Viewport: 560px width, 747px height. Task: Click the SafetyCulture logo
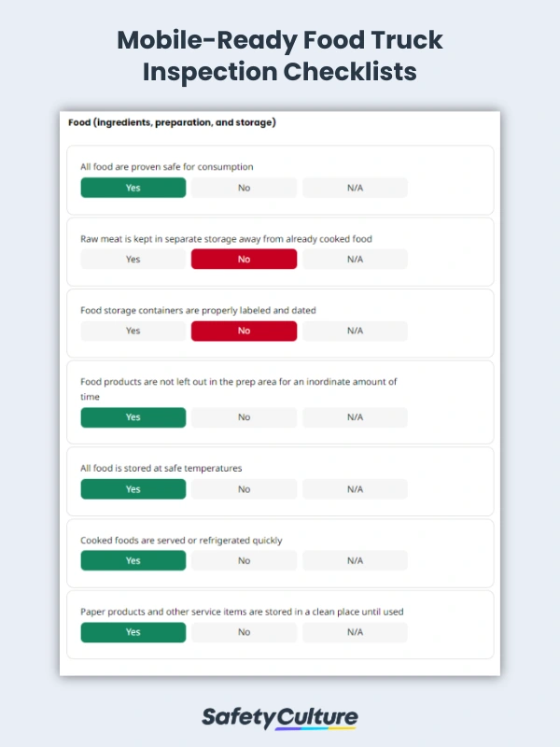tap(280, 718)
